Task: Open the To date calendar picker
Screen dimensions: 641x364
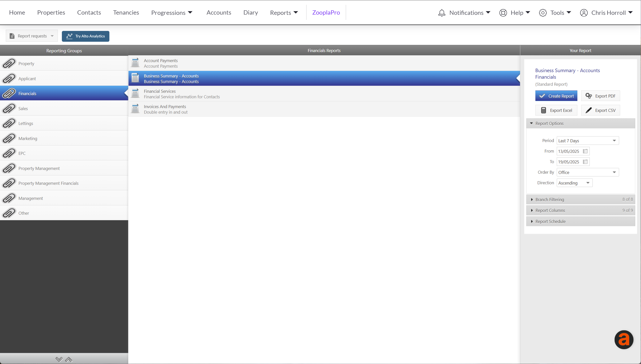Action: pos(585,162)
